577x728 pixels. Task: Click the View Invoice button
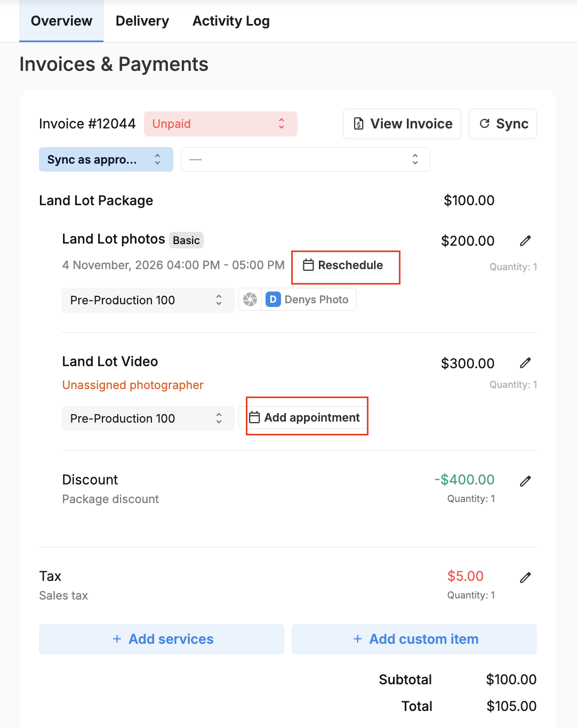point(402,124)
